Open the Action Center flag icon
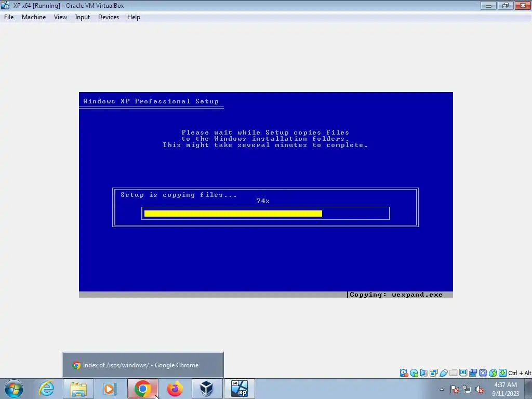The width and height of the screenshot is (532, 399). 455,389
